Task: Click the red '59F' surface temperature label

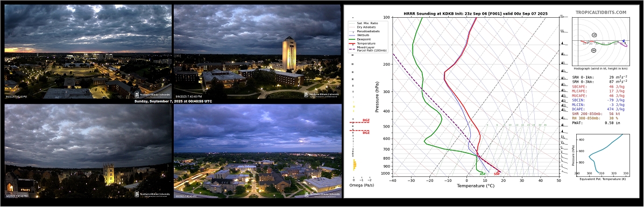Action: 497,174
